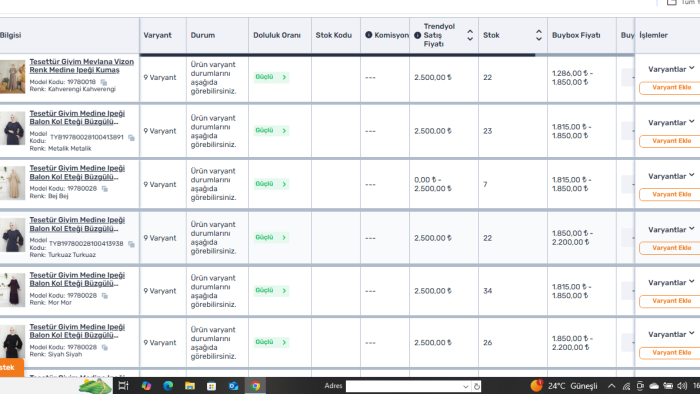The image size is (700, 394).
Task: Open the Turkuaz Tesetür Giyim product link
Action: tap(77, 224)
